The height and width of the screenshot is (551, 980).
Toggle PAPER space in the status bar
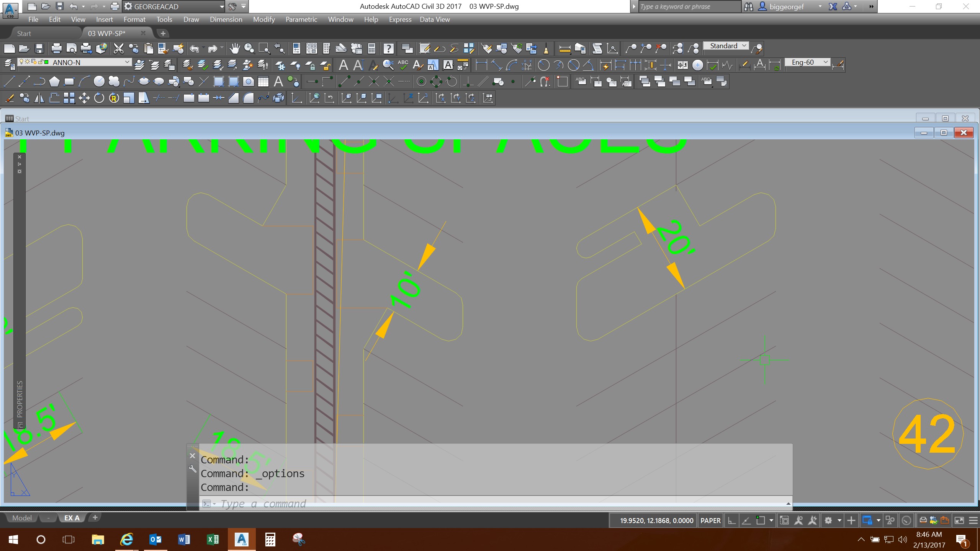(x=710, y=520)
